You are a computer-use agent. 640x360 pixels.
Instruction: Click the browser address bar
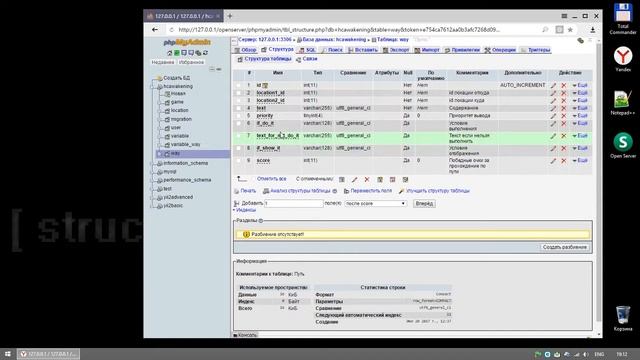[x=339, y=30]
